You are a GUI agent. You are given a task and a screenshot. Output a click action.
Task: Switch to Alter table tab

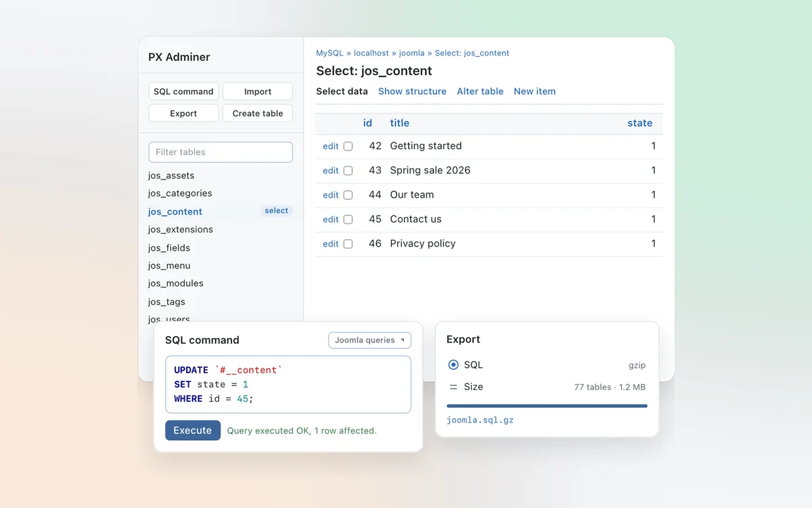click(480, 91)
